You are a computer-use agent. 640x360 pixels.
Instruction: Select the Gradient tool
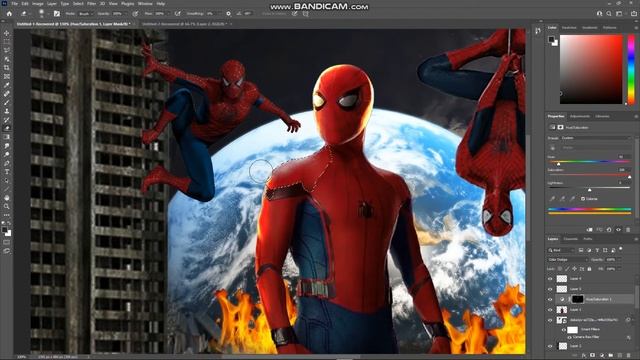coord(7,137)
